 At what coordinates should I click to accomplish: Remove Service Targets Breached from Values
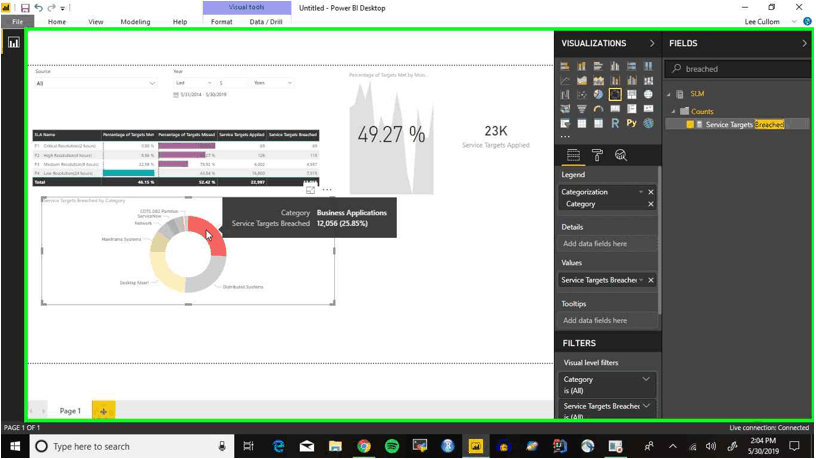(651, 280)
